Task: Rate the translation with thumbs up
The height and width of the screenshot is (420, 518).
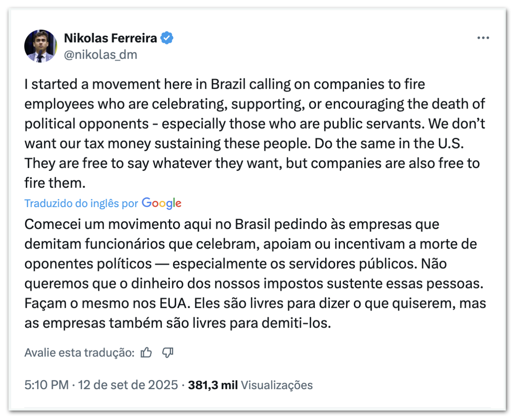Action: point(146,353)
